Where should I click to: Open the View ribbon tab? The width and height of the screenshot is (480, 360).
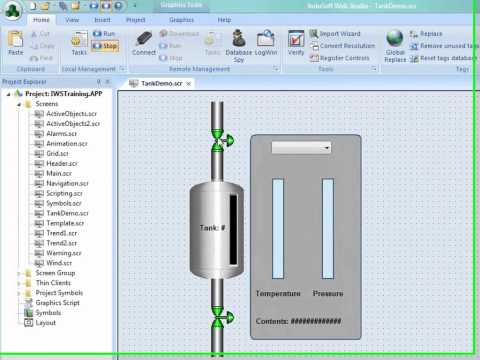coord(72,20)
